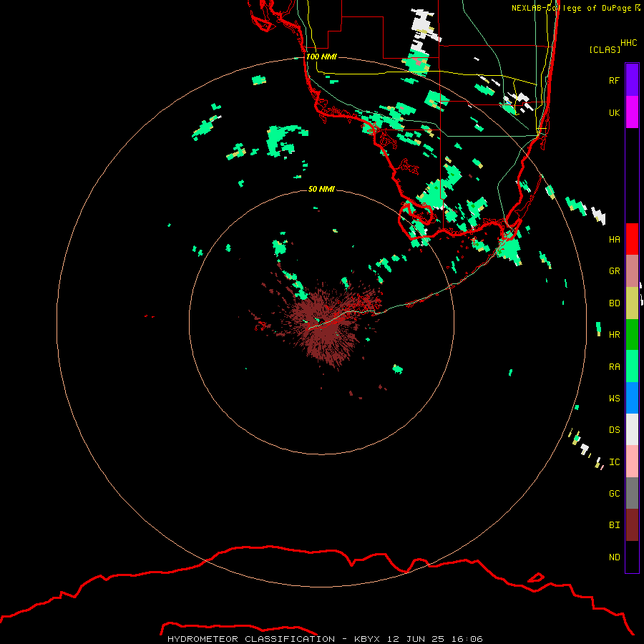Screen dimensions: 644x644
Task: Click the brown biological clutter at radar center
Action: [x=326, y=324]
